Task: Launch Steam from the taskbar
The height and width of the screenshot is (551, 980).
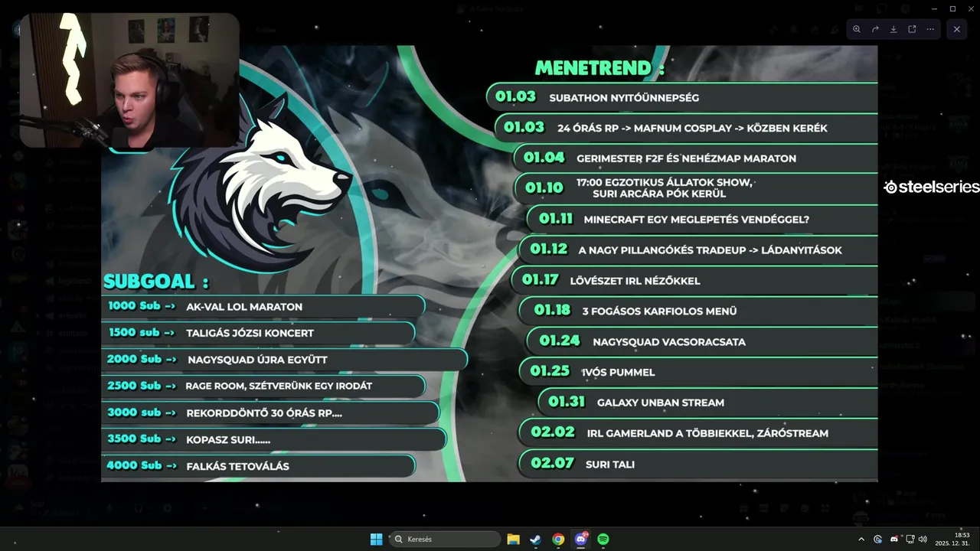Action: pos(536,540)
